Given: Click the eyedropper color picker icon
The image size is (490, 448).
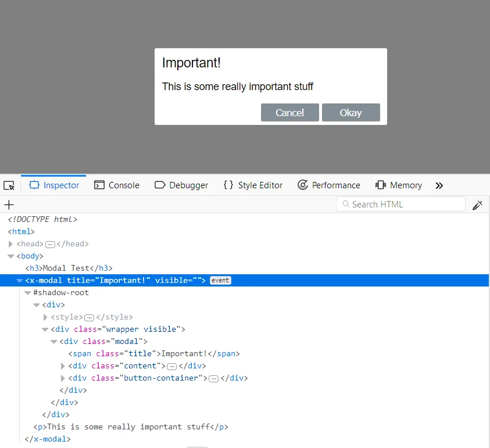Looking at the screenshot, I should pos(477,205).
